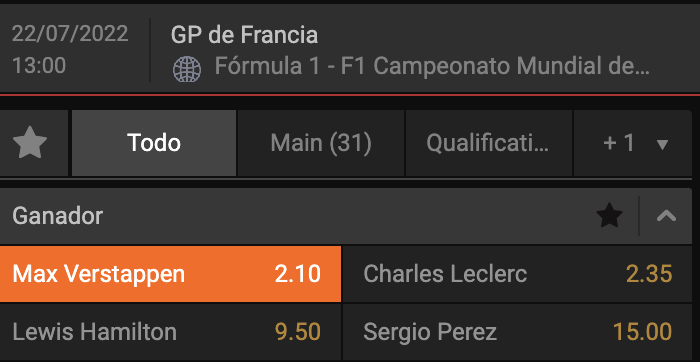Click the small down triangle beside + 1

click(663, 144)
